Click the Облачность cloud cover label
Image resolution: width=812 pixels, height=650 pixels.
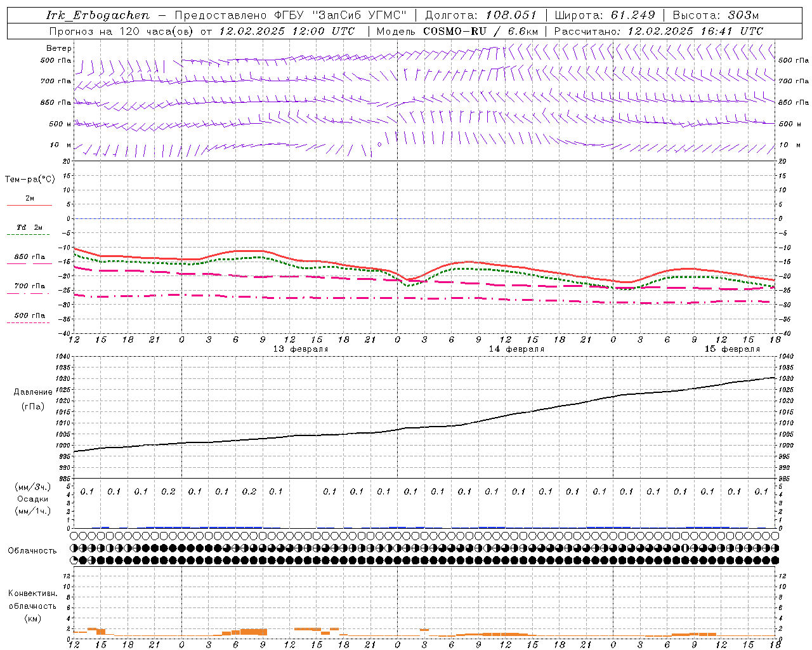point(32,551)
